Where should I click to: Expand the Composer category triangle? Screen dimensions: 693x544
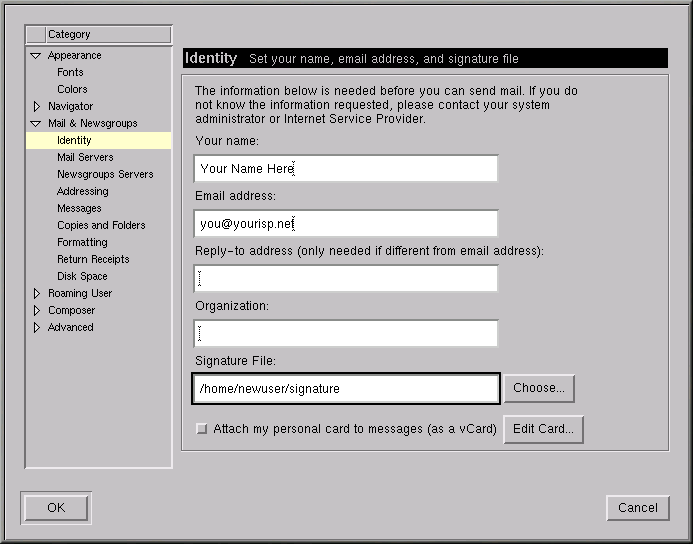pos(37,311)
